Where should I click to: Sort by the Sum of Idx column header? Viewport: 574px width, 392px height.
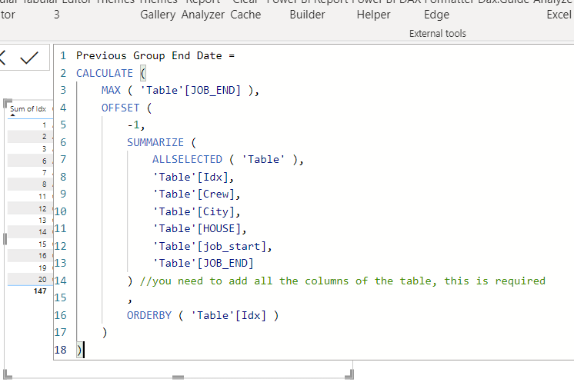[28, 109]
